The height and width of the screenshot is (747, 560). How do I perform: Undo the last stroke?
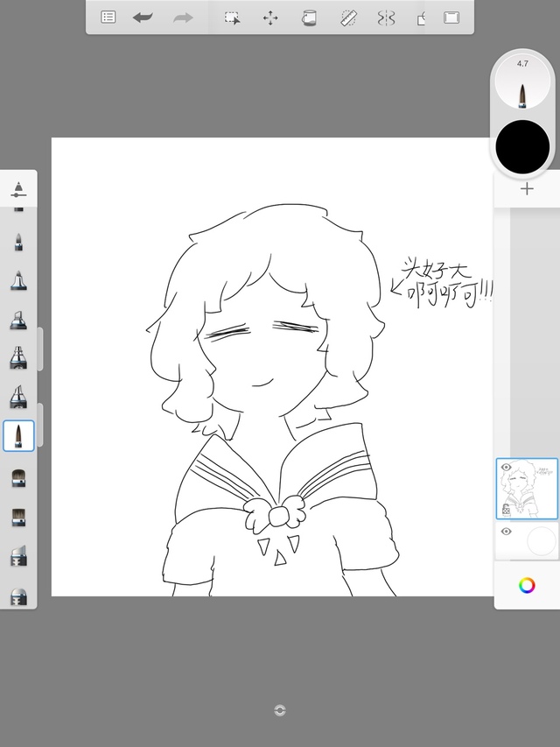143,18
